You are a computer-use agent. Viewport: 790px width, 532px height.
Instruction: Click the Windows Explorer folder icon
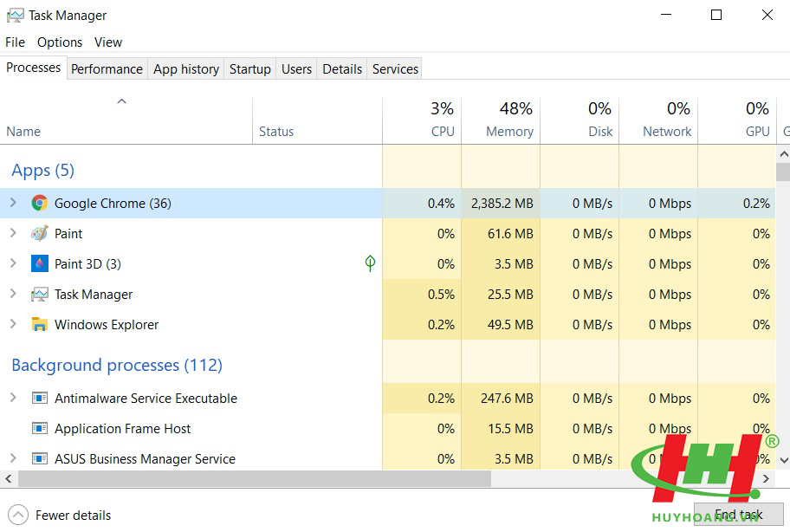tap(39, 324)
